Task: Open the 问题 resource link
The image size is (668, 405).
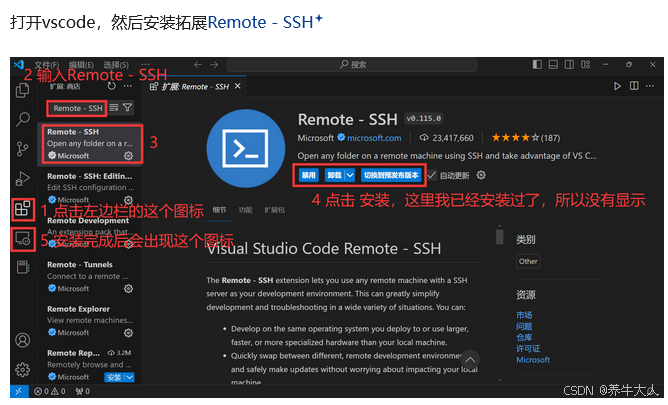Action: pyautogui.click(x=524, y=326)
